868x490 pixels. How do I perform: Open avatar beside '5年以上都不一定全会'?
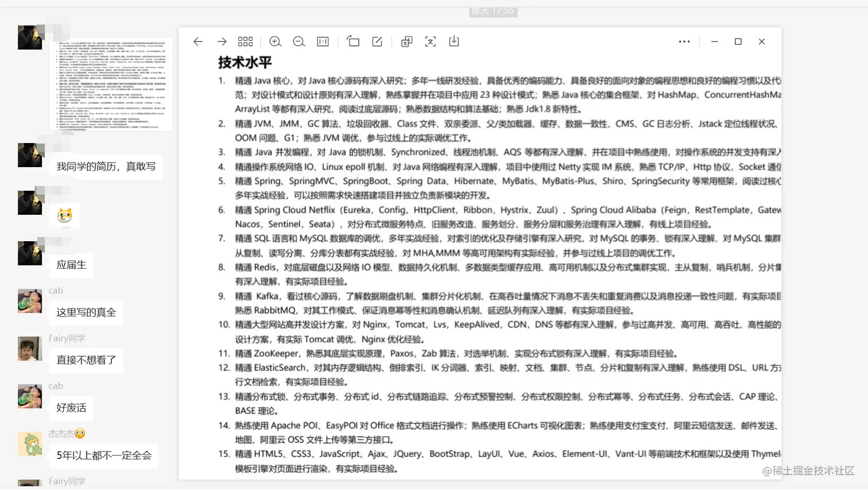click(x=30, y=443)
